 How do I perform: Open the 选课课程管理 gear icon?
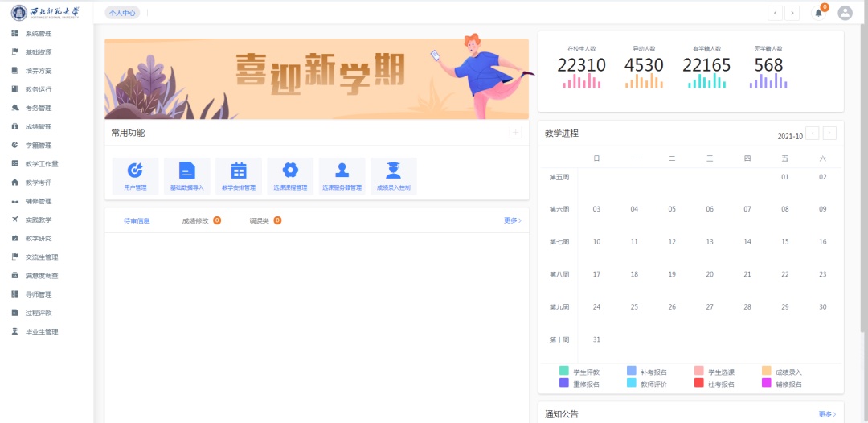click(290, 170)
